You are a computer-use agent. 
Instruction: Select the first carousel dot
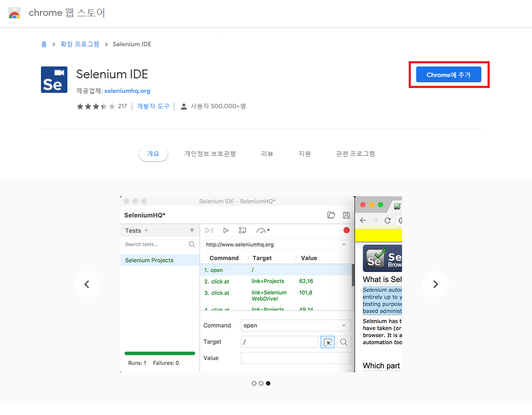click(254, 383)
